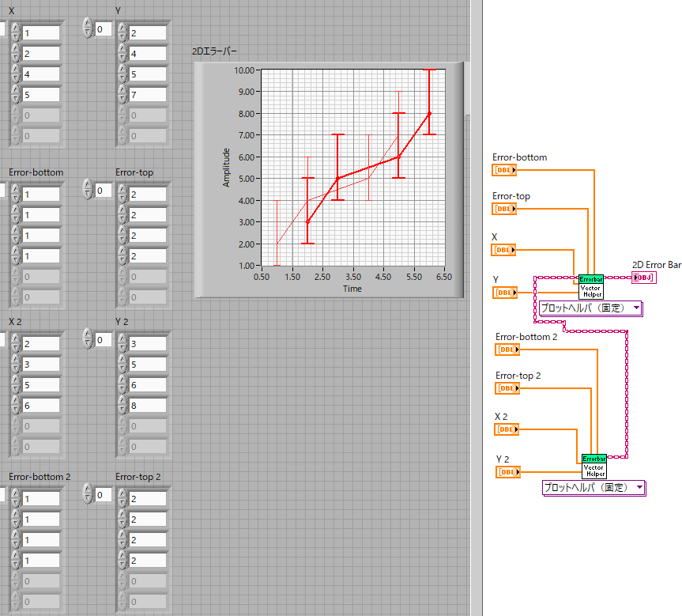Image resolution: width=682 pixels, height=616 pixels.
Task: Click the Y 2 array index stepper
Action: (88, 339)
